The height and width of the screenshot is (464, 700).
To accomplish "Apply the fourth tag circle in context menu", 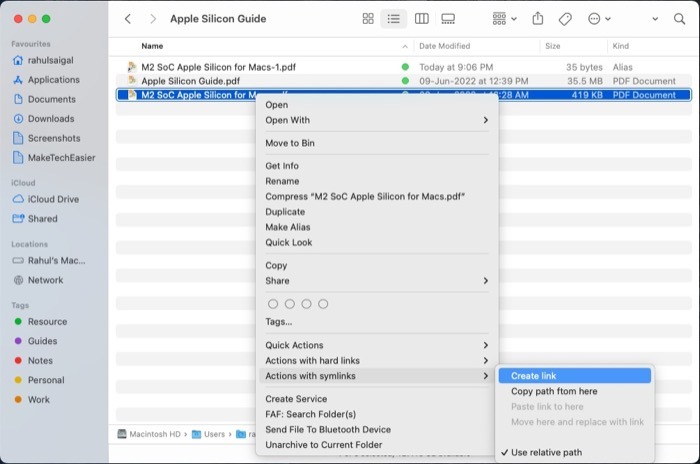I will coord(323,304).
